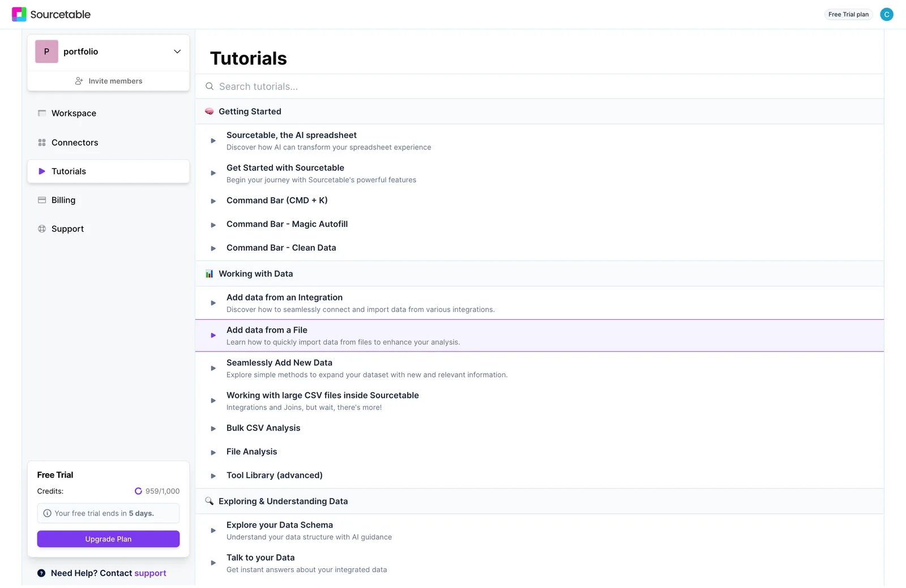Click Invite members button
The image size is (906, 588).
coord(108,81)
